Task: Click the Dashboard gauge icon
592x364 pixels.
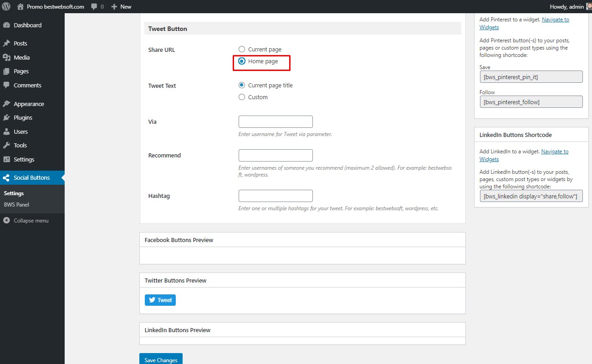Action: point(6,25)
